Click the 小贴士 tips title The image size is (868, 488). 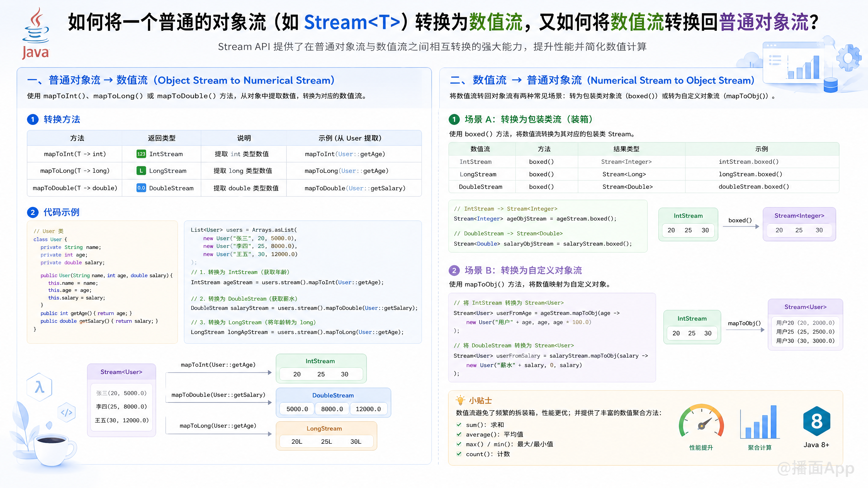(x=481, y=400)
